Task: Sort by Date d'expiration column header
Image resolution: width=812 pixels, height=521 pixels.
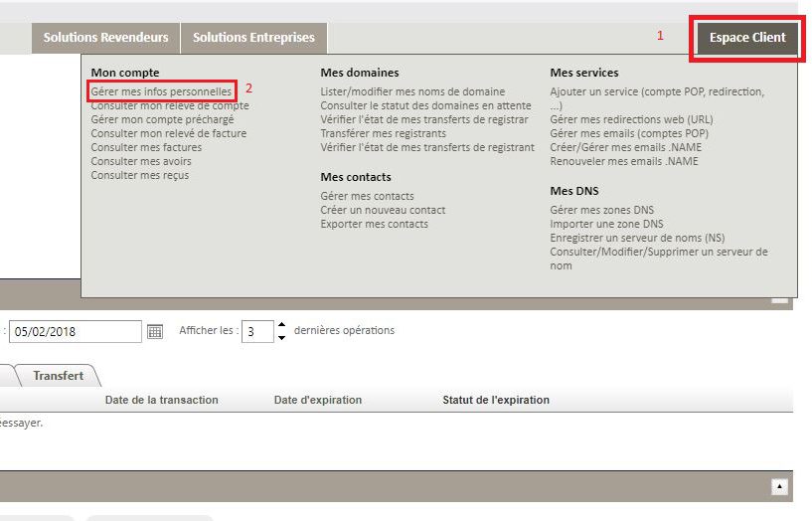Action: (318, 400)
